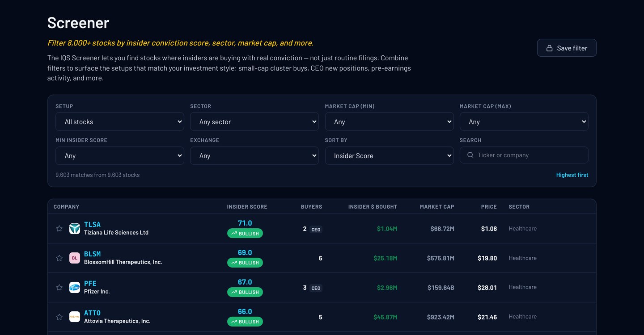Click the $159.64B market cap cell
644x335 pixels.
(441, 288)
